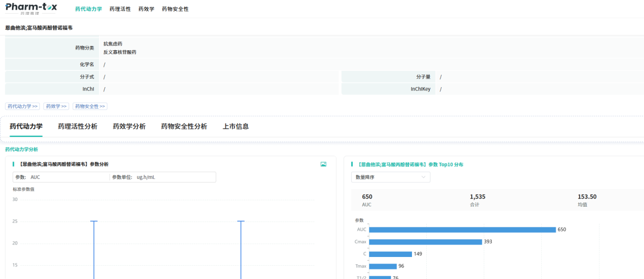Follow the 药物安全性 >> quick link
This screenshot has height=279, width=644.
(x=90, y=106)
